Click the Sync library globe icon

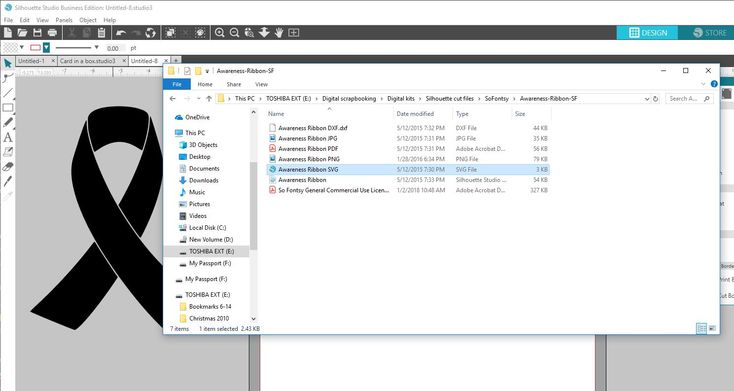pos(150,32)
